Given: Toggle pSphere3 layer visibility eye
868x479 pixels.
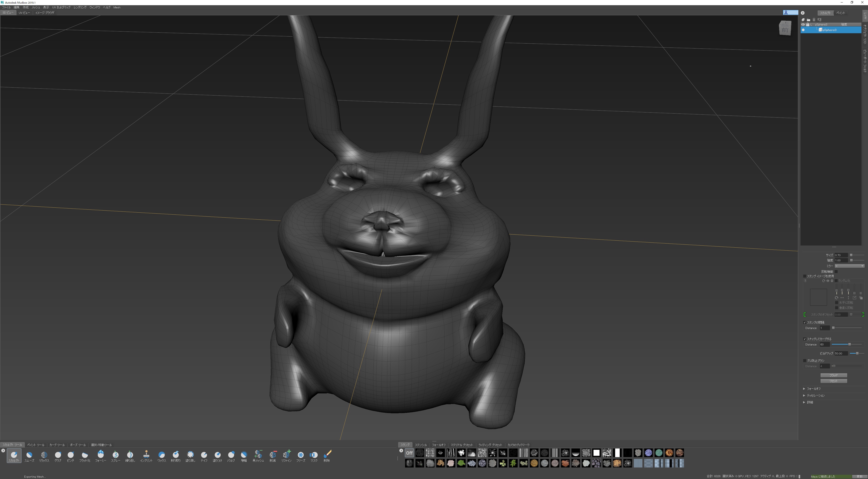Looking at the screenshot, I should pos(803,25).
